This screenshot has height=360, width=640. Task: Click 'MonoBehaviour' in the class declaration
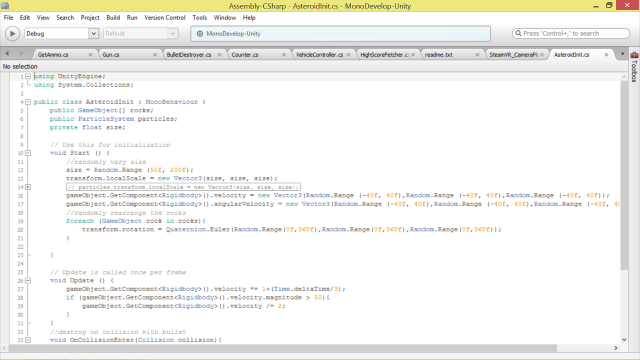(x=171, y=102)
